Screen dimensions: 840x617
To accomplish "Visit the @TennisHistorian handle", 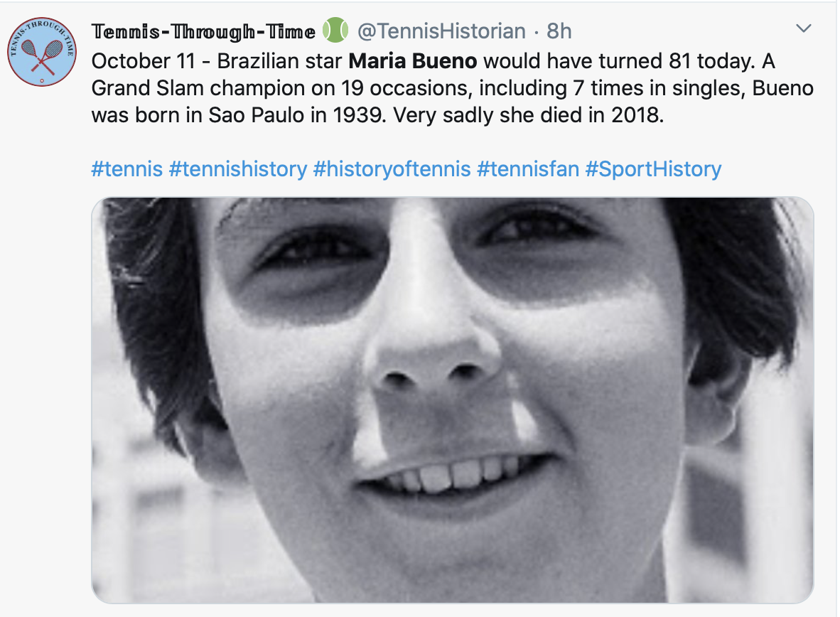I will (x=441, y=31).
